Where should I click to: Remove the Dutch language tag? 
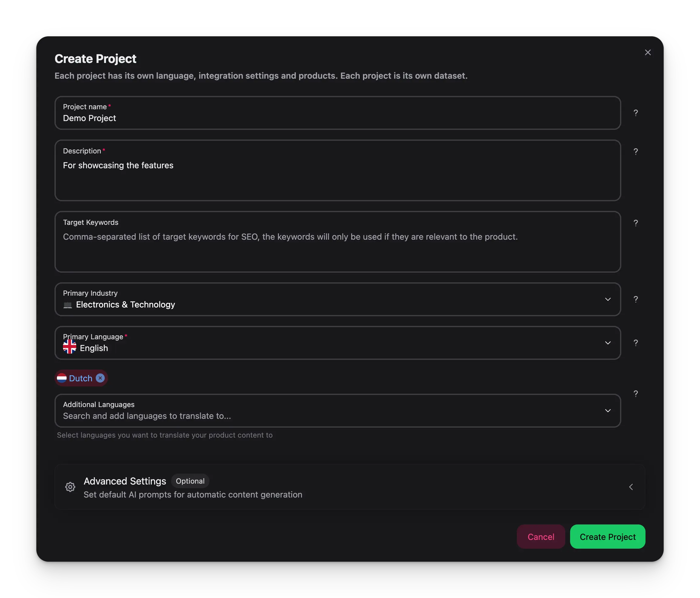[x=100, y=378]
